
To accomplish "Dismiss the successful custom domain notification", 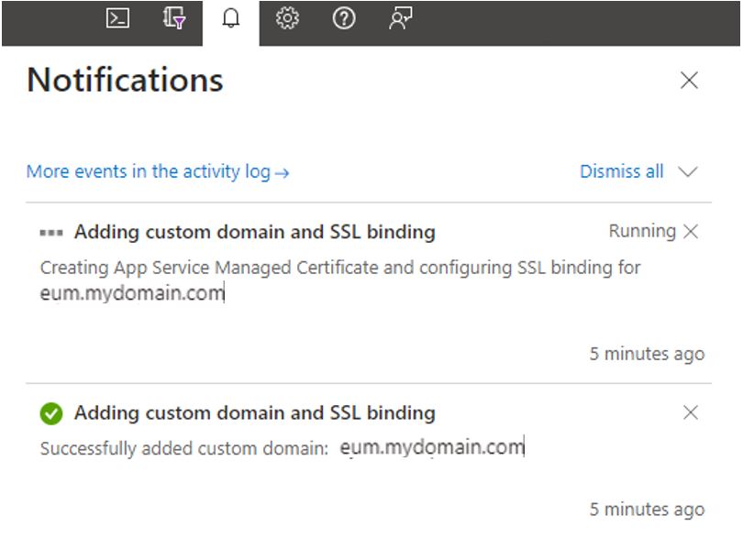I will click(x=693, y=412).
